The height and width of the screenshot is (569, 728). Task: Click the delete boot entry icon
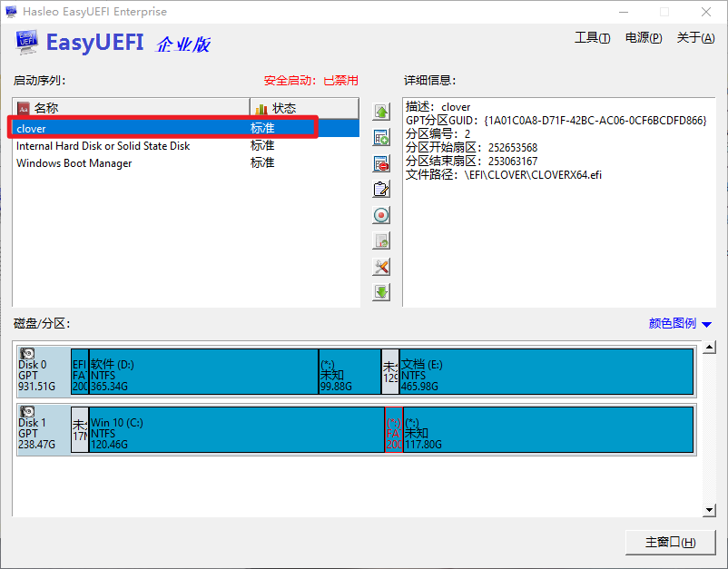click(x=381, y=163)
